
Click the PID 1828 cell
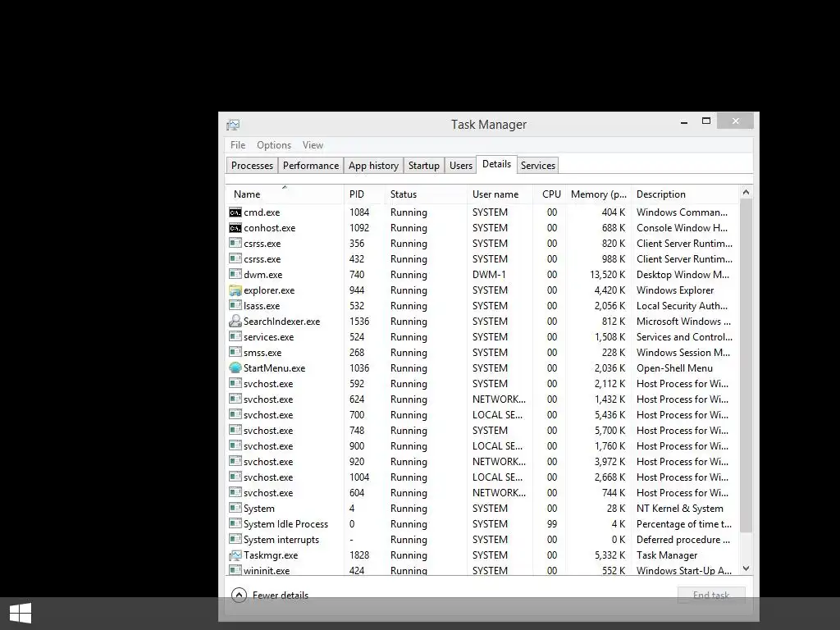359,555
